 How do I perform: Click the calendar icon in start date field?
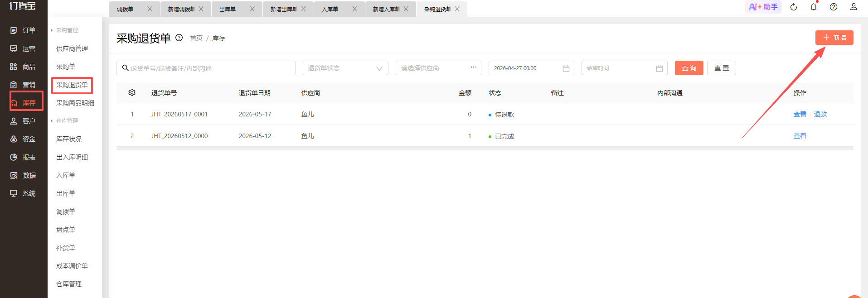(x=566, y=68)
